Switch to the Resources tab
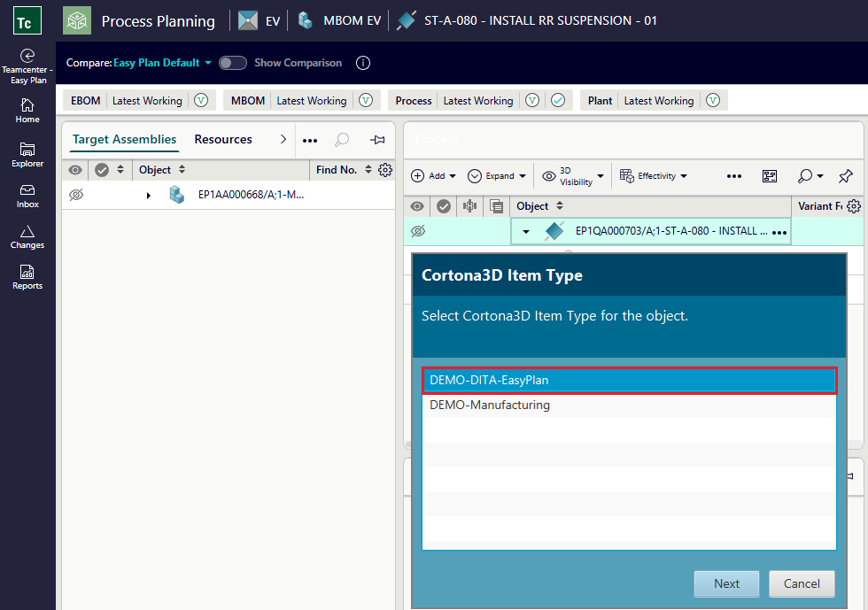 pyautogui.click(x=223, y=140)
